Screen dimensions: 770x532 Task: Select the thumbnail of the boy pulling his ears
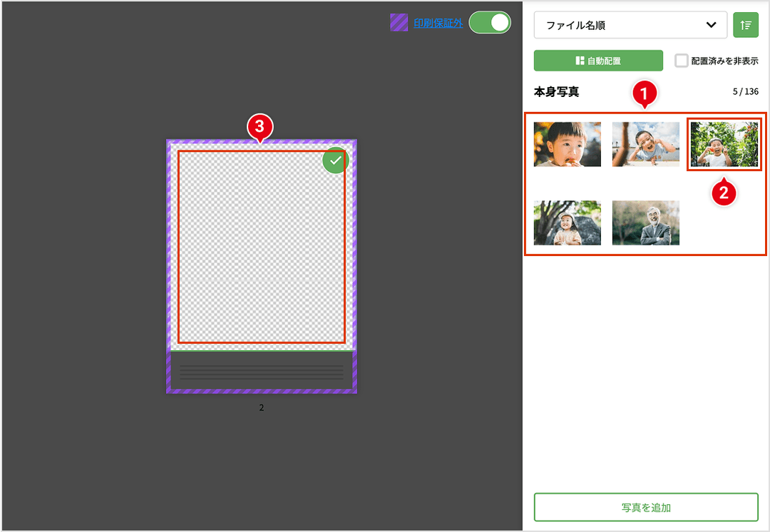(645, 144)
